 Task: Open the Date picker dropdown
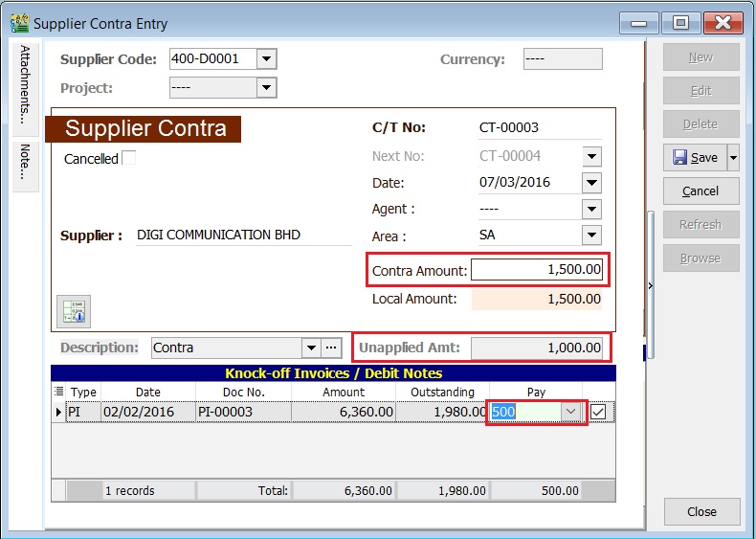591,182
